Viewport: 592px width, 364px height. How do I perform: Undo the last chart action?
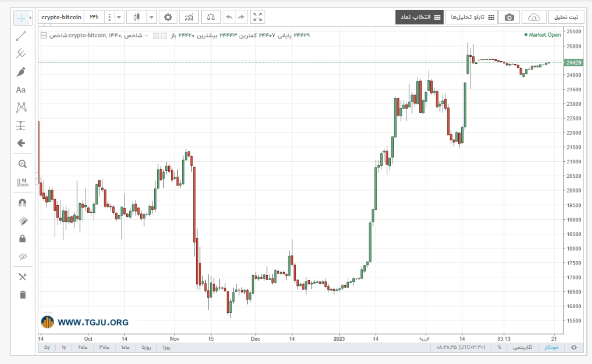(x=229, y=17)
